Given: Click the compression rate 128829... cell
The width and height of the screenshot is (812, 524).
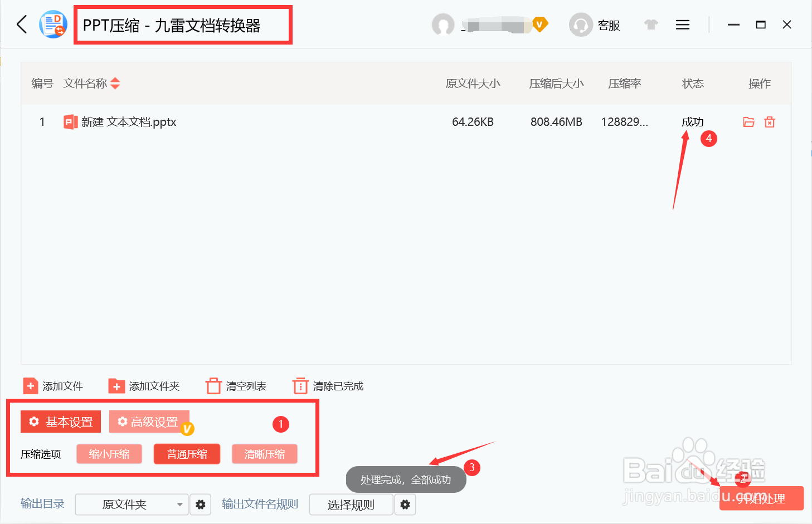Looking at the screenshot, I should tap(624, 122).
